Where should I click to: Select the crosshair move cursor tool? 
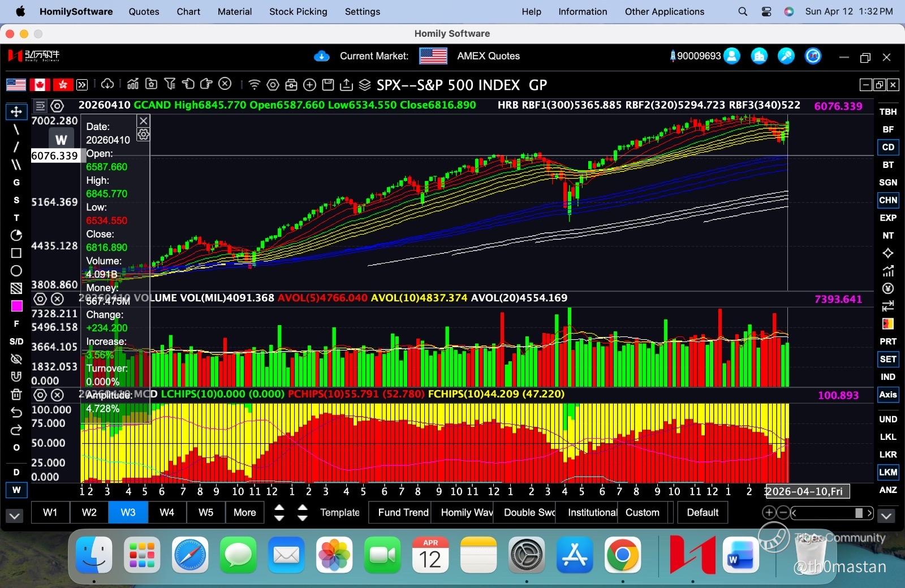click(x=16, y=111)
